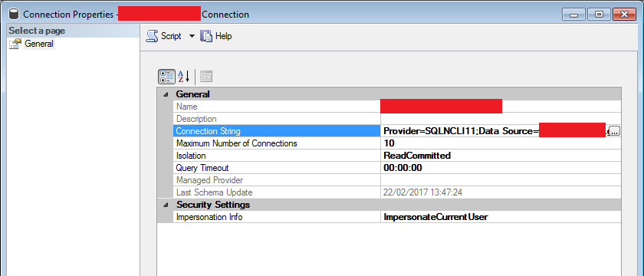The height and width of the screenshot is (276, 644).
Task: Sort properties alphabetically
Action: (x=183, y=77)
